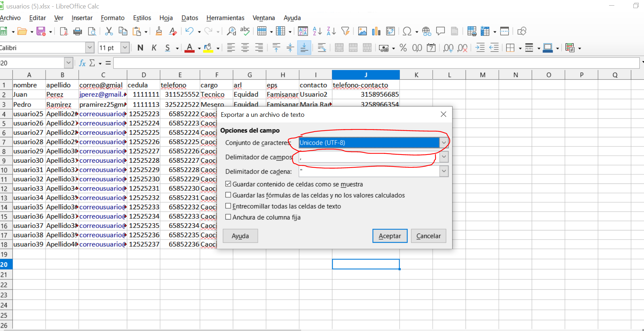Image resolution: width=644 pixels, height=331 pixels.
Task: Expand the Conjunto de caracteres dropdown
Action: point(444,143)
